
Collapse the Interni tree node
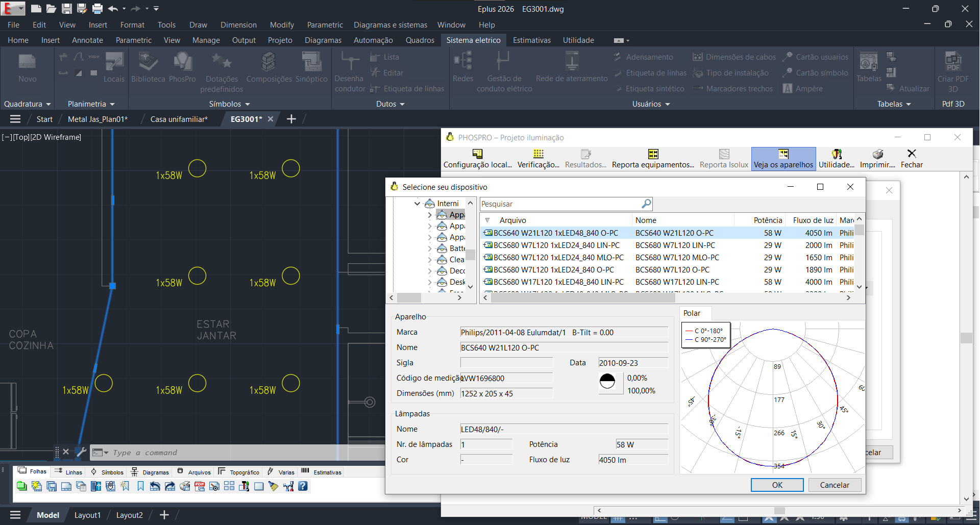coord(417,204)
